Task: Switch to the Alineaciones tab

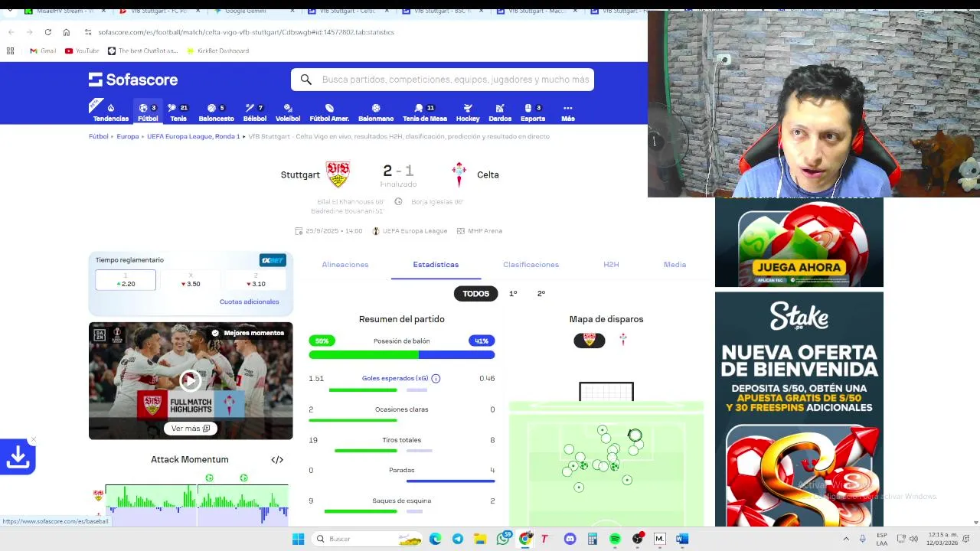Action: point(345,265)
